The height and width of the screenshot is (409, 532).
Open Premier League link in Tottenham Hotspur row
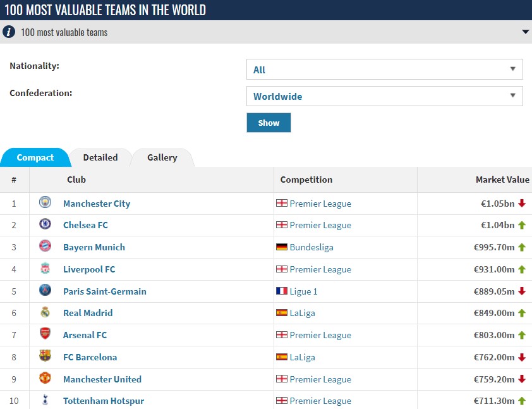(320, 401)
